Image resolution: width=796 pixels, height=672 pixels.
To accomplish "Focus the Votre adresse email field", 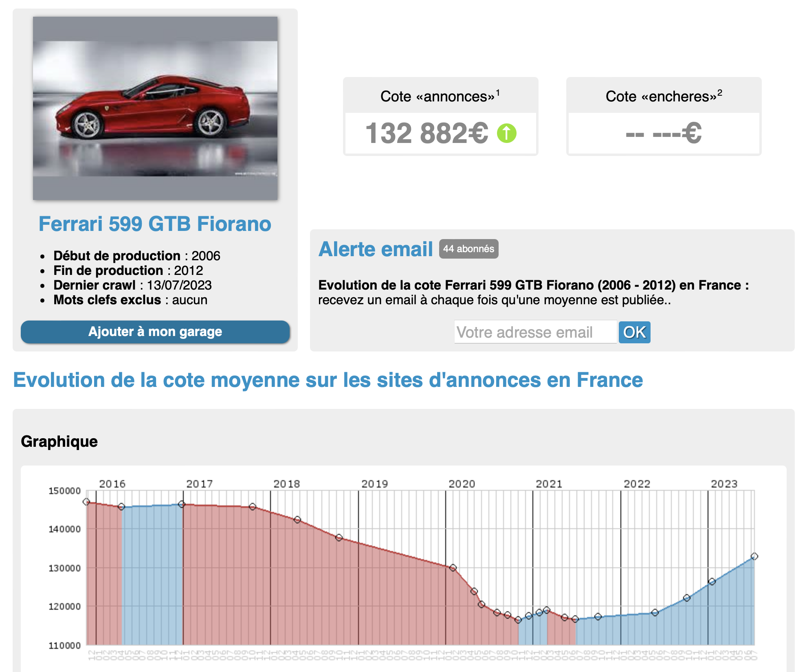I will (x=535, y=332).
